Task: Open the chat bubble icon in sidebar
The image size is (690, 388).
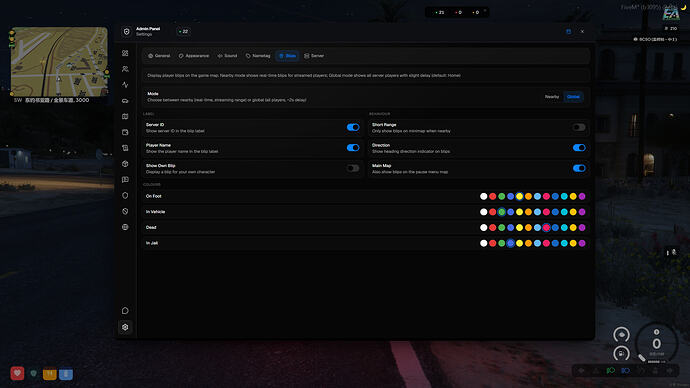Action: [125, 311]
